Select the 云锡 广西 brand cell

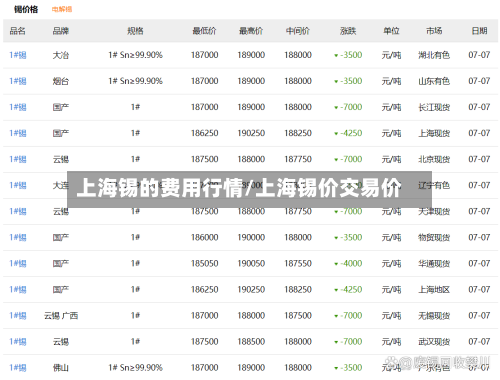coord(61,316)
